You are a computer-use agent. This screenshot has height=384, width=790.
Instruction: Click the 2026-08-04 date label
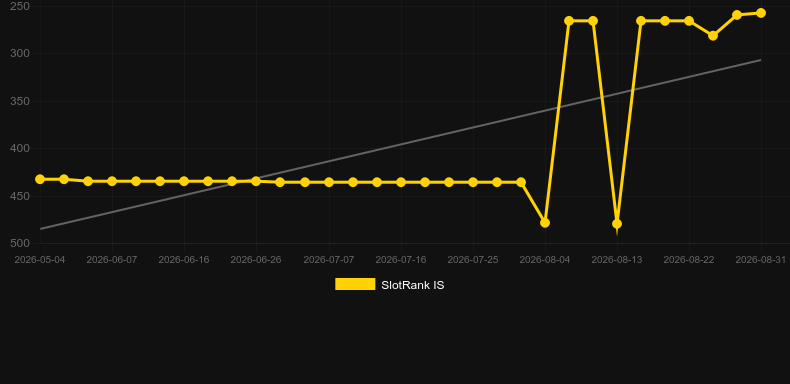(x=545, y=260)
